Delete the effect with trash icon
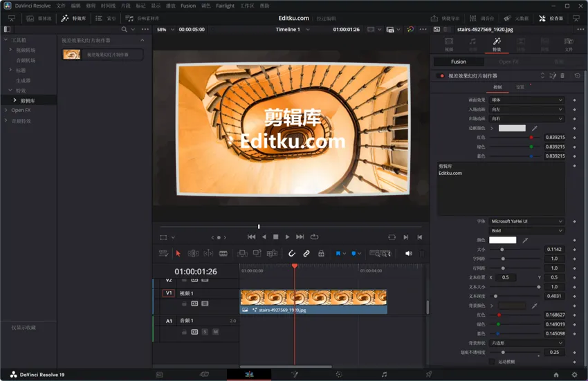The width and height of the screenshot is (588, 381). click(562, 76)
